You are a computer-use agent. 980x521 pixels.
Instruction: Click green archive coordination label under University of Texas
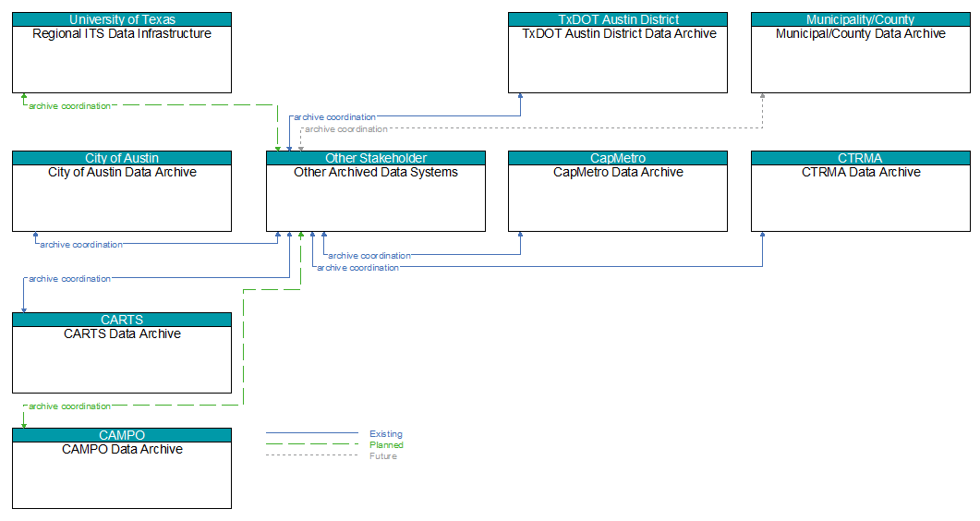tap(69, 106)
